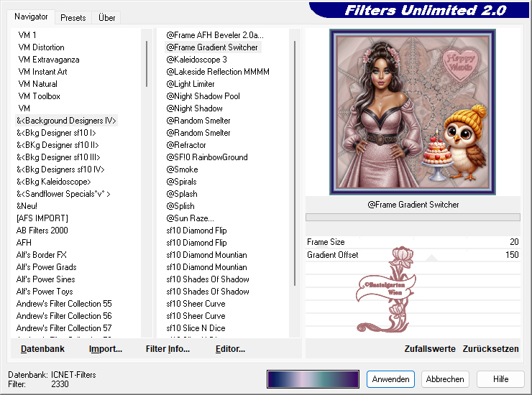
Task: Choose the @Refractor filter
Action: [186, 145]
